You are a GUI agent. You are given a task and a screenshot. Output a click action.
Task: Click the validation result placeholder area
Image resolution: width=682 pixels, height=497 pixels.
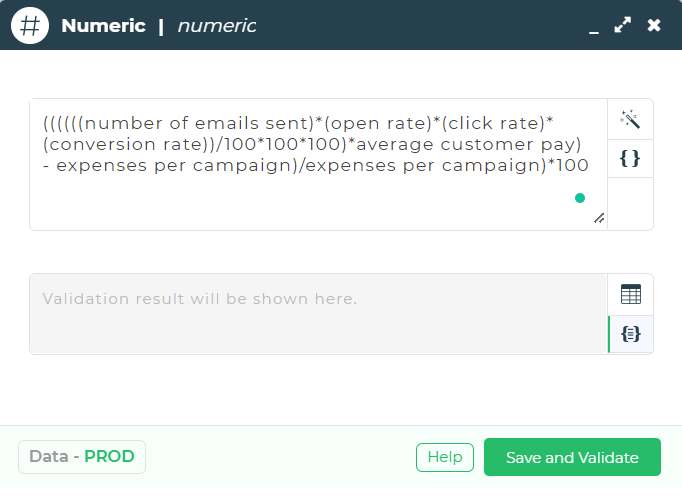pyautogui.click(x=318, y=314)
